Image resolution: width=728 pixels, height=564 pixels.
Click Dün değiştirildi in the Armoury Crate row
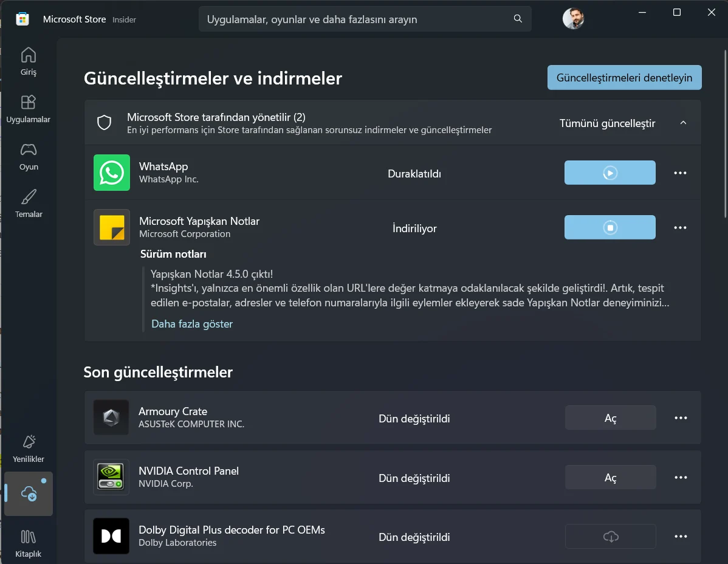coord(414,419)
